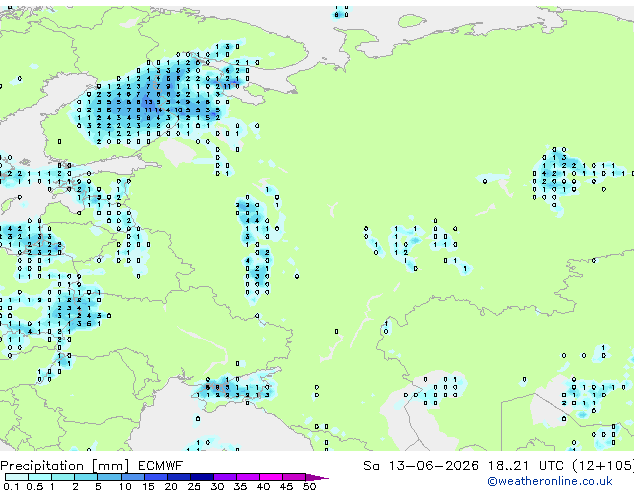Click the 0.5 to 1 legend swatch
Screen dimensions: 634x490
tap(40, 477)
